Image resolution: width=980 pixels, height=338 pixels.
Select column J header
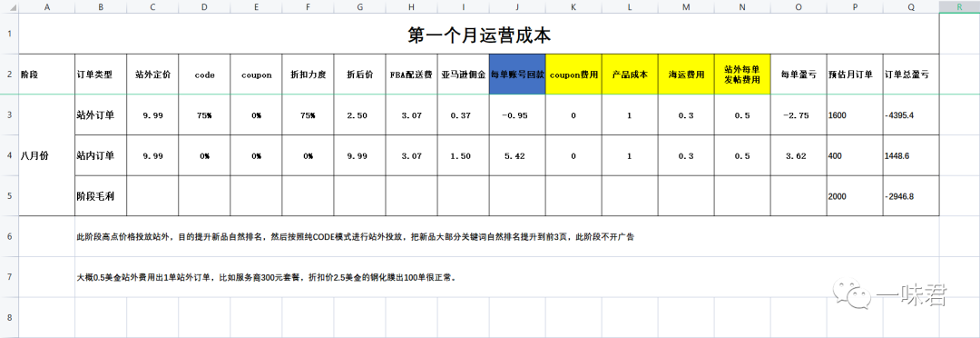point(517,5)
